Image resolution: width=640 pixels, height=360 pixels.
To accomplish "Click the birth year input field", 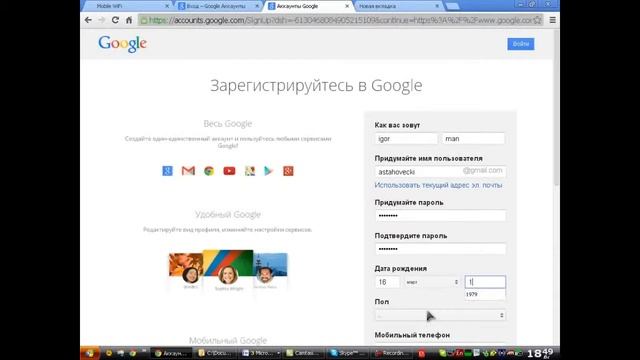I will click(x=485, y=282).
